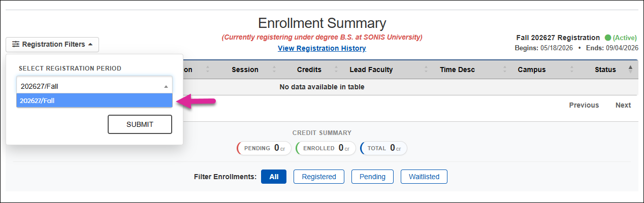This screenshot has height=203, width=644.
Task: Filter enrollments by Pending
Action: pos(372,177)
